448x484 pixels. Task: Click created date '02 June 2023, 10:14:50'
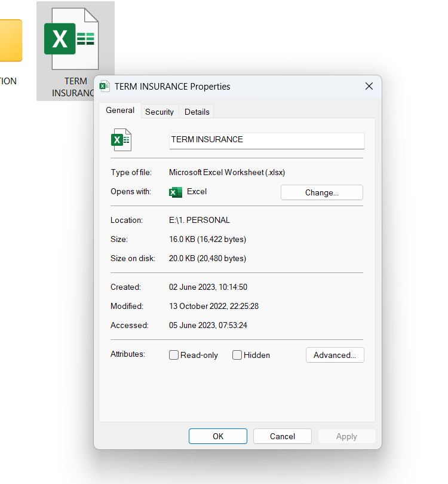coord(208,287)
